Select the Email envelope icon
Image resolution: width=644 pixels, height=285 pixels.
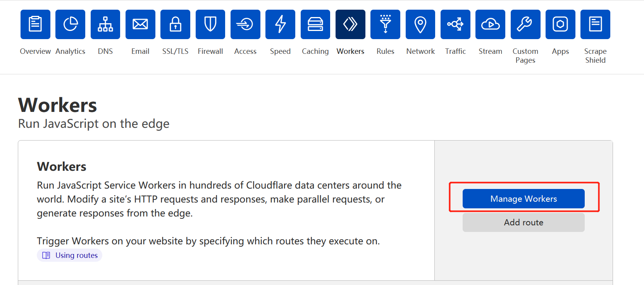point(140,24)
